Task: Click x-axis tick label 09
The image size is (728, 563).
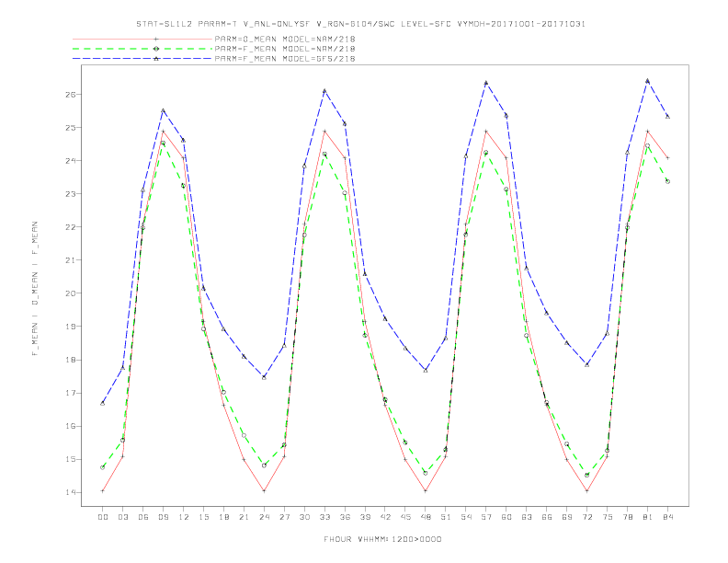Action: click(163, 517)
